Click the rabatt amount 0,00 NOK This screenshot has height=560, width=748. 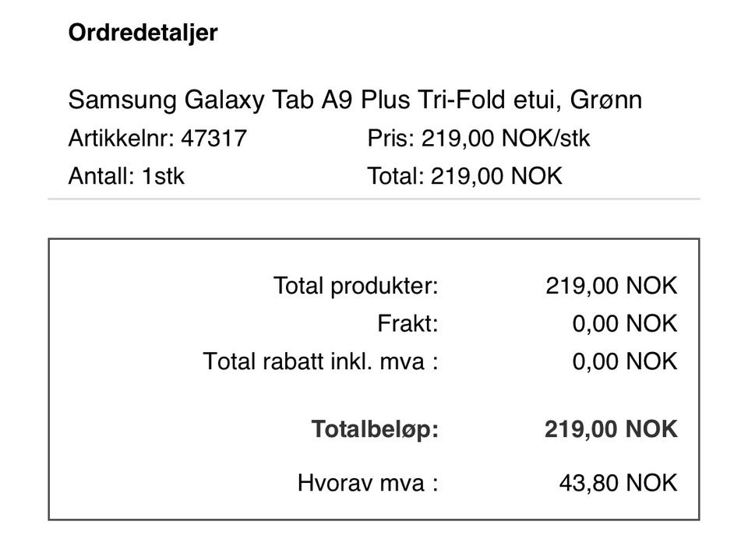pos(624,361)
